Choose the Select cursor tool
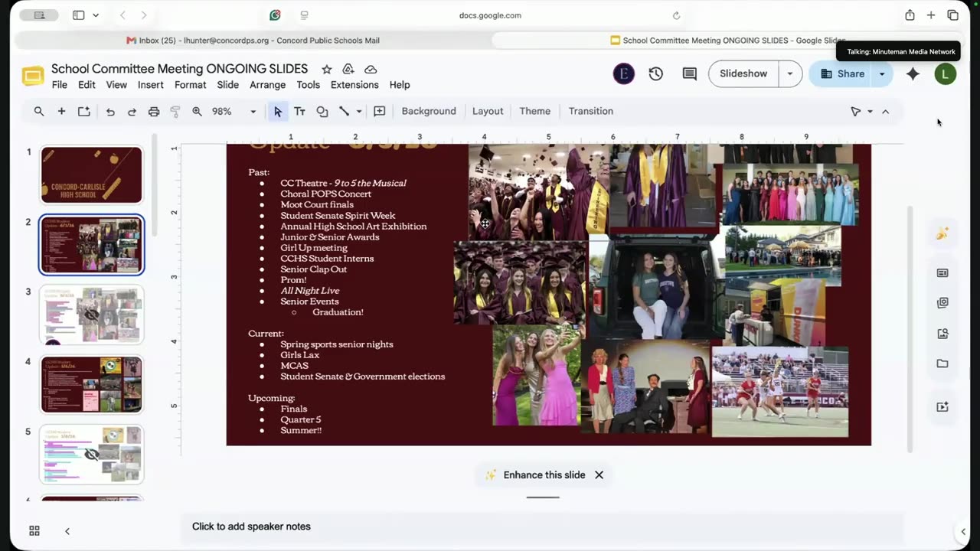 [x=277, y=111]
